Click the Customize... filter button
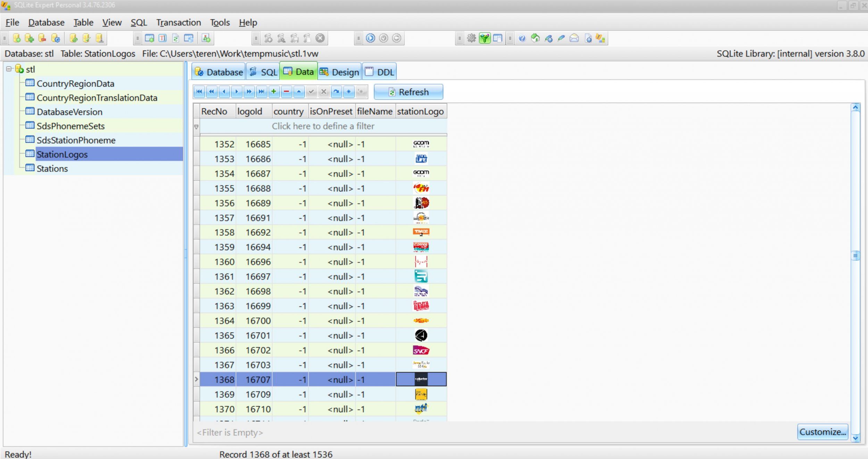Screen dimensions: 868x459 (x=822, y=432)
